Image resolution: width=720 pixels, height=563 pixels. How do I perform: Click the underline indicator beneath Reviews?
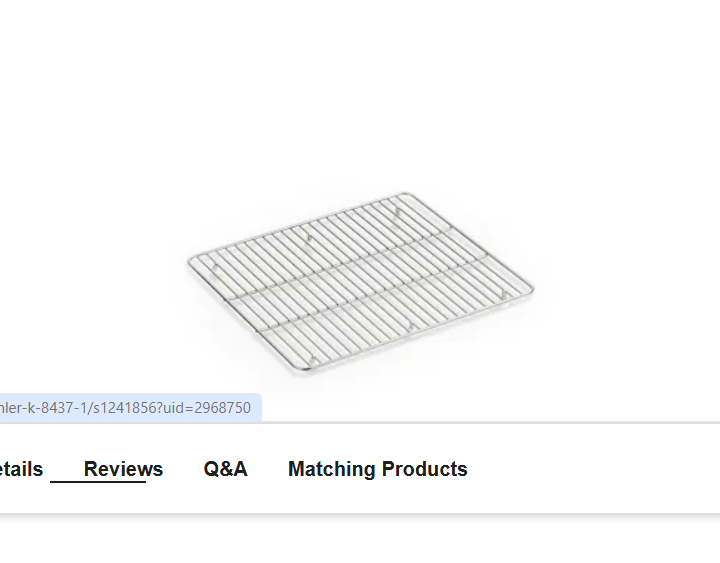tap(98, 482)
